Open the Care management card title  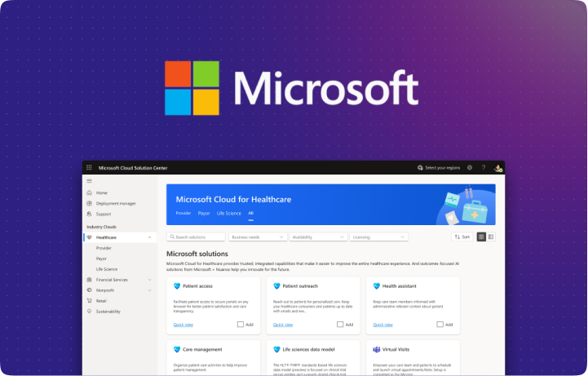202,349
